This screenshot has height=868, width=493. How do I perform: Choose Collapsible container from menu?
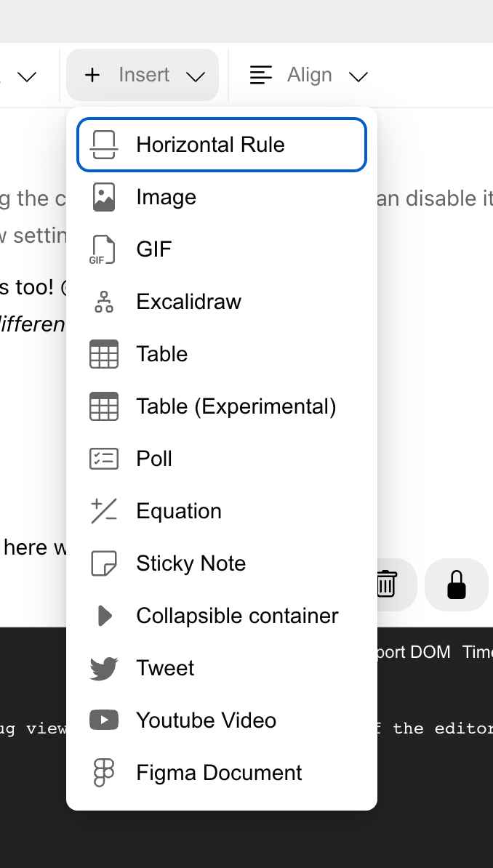tap(222, 616)
